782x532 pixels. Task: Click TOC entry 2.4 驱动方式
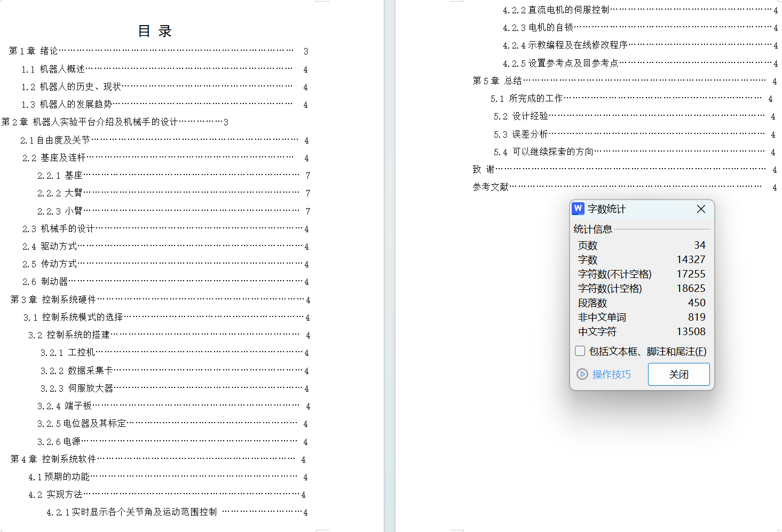165,247
